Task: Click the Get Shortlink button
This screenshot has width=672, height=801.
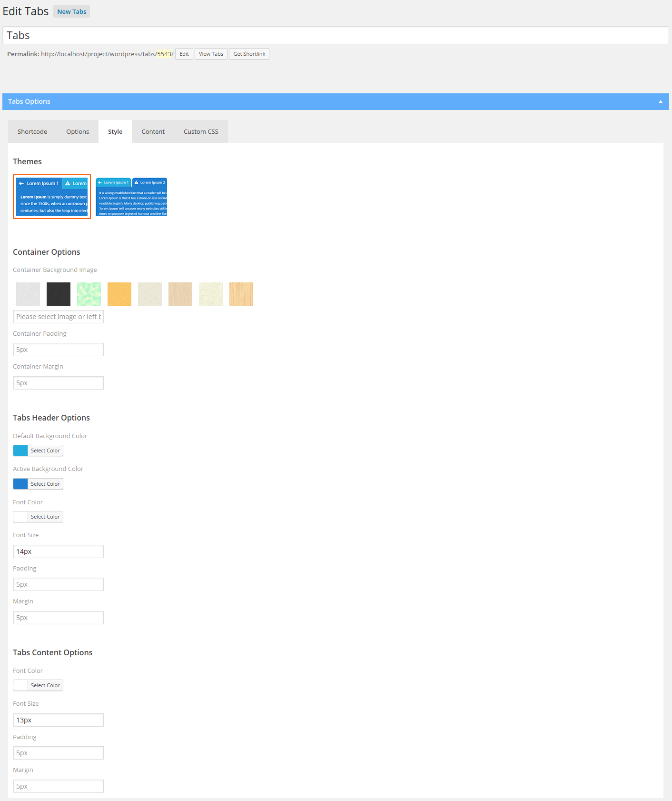Action: (249, 54)
